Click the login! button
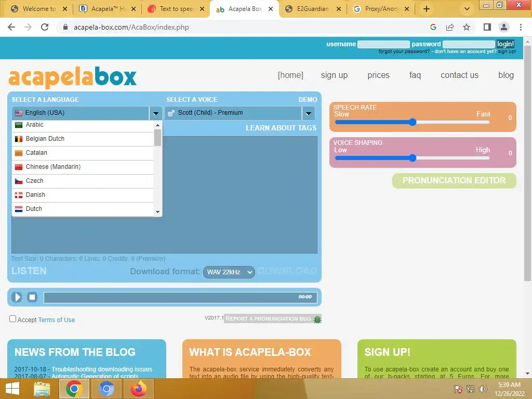The height and width of the screenshot is (399, 532). tap(505, 44)
